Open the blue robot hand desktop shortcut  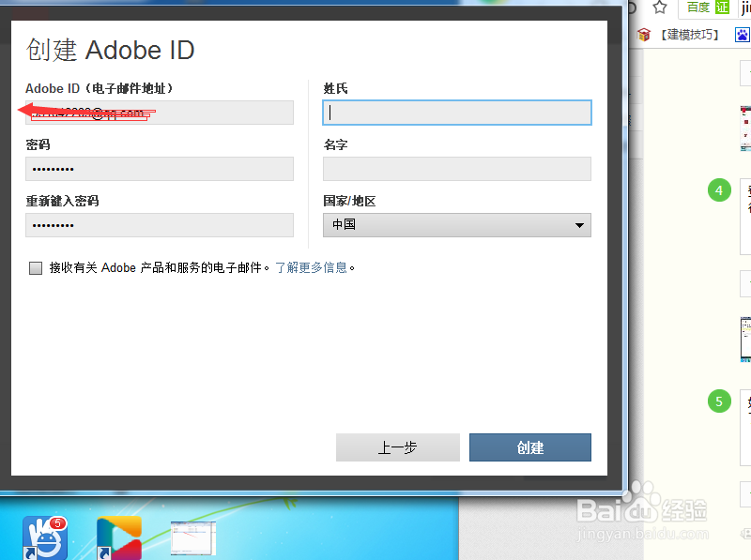(45, 538)
